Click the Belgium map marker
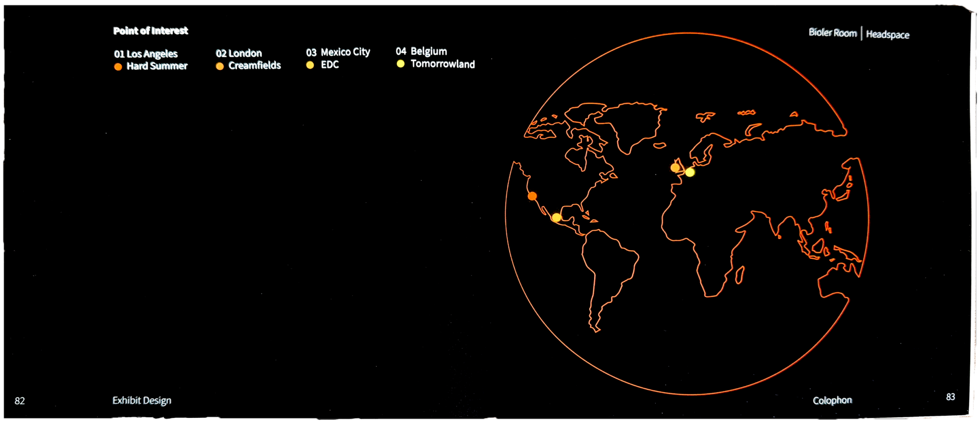Viewport: 980px width, 439px height. tap(690, 172)
